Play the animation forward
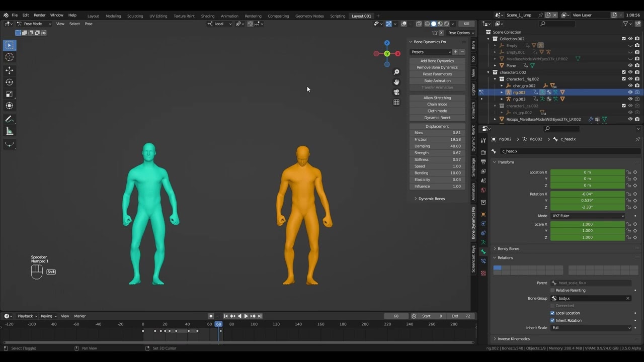Image resolution: width=644 pixels, height=362 pixels. coord(246,316)
